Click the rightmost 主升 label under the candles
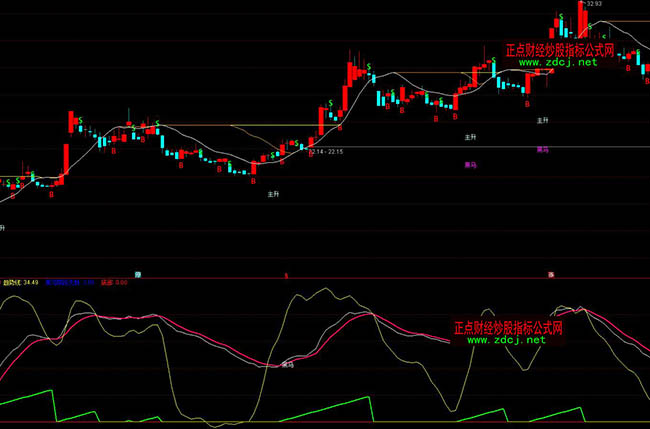The height and width of the screenshot is (429, 650). [x=543, y=120]
